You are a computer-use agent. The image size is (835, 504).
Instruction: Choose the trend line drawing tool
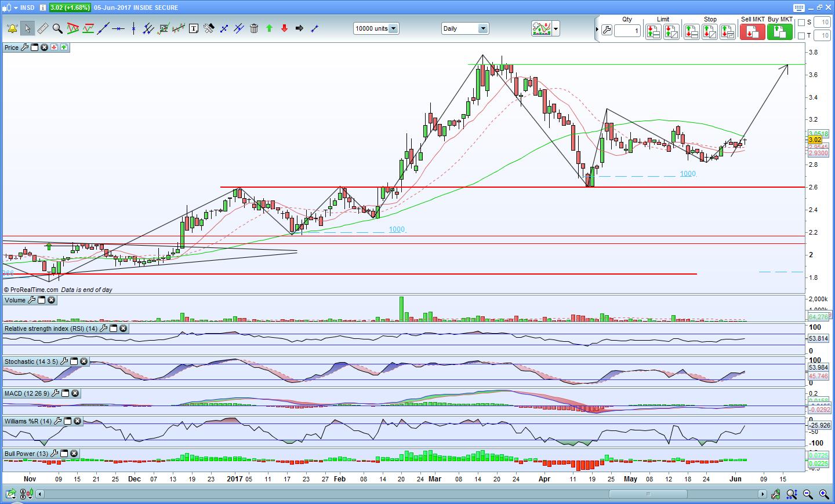pos(103,28)
